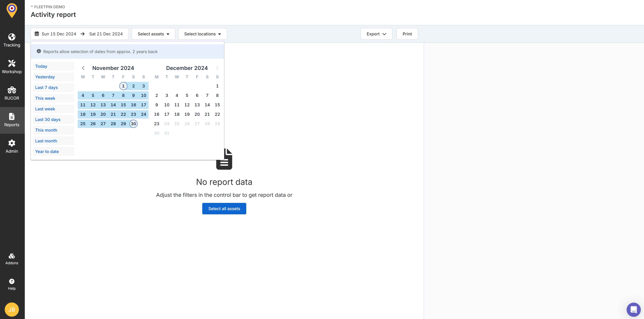The width and height of the screenshot is (644, 319).
Task: Choose the Today preset
Action: tap(53, 66)
